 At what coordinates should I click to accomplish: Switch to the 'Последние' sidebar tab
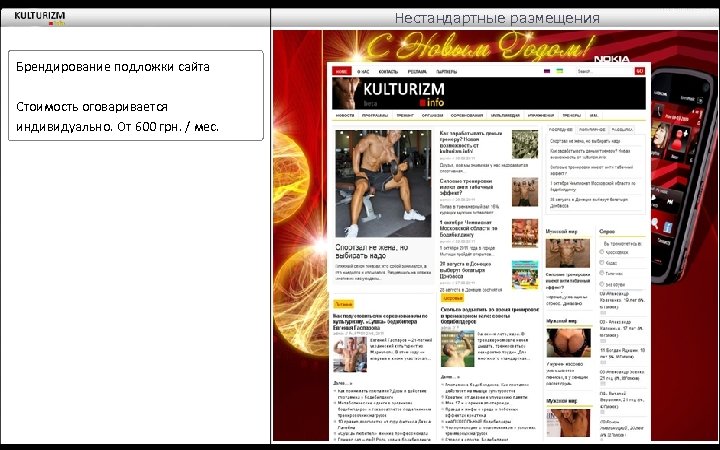tap(561, 129)
